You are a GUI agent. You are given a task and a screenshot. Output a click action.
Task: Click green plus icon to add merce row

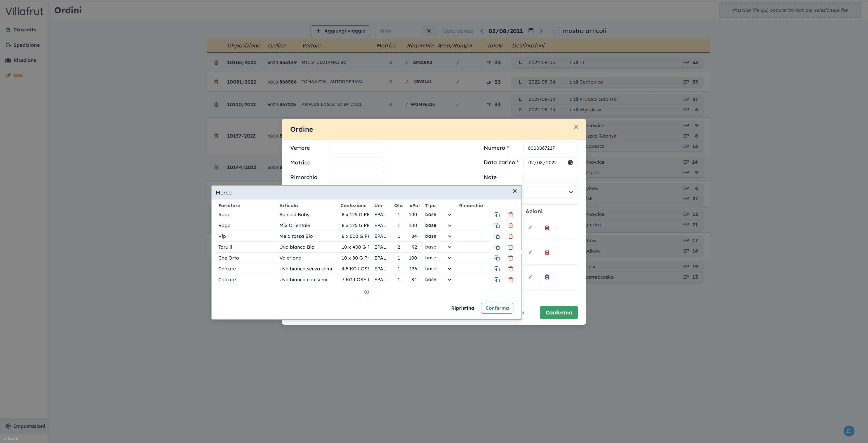[367, 292]
